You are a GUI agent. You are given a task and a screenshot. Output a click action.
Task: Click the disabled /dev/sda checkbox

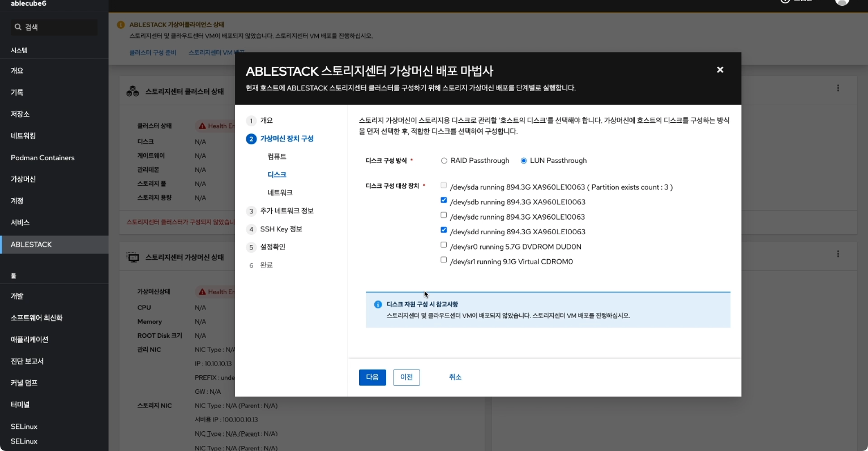click(443, 185)
